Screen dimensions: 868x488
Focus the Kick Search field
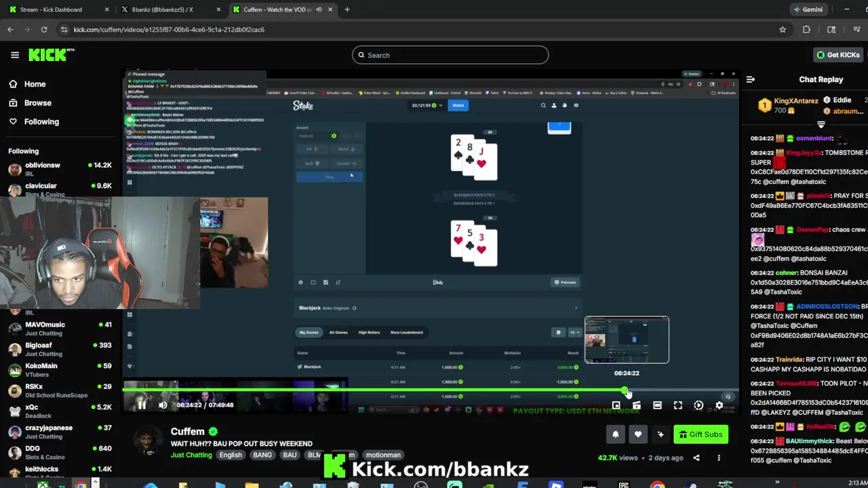point(450,55)
